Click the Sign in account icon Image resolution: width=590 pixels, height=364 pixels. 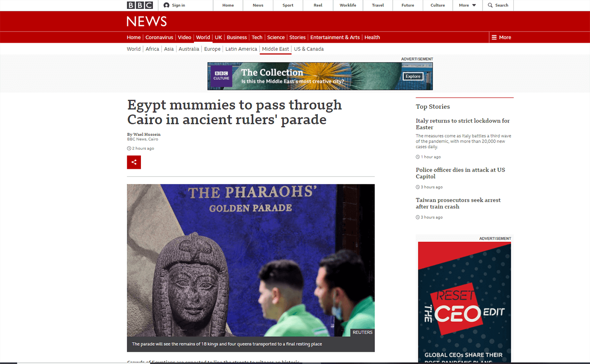(x=166, y=5)
